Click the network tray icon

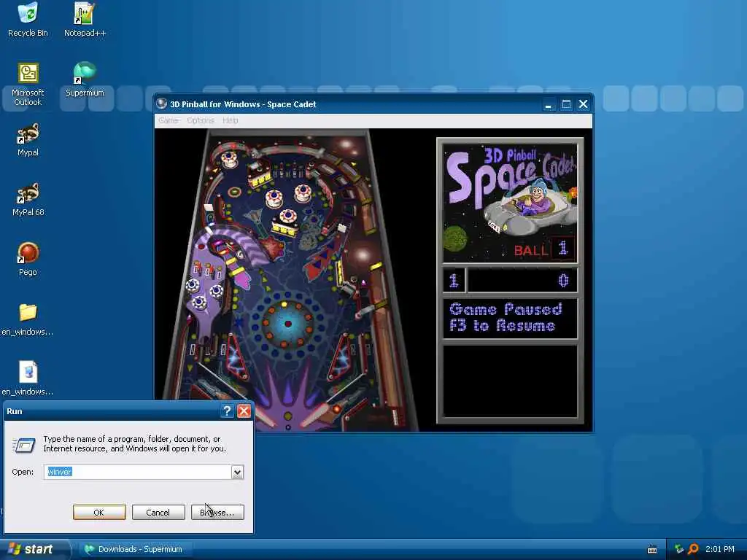(679, 549)
